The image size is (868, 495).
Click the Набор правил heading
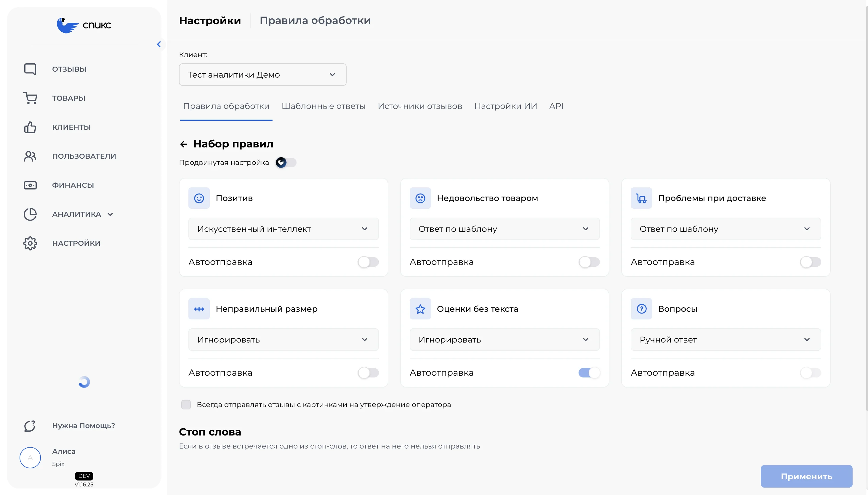point(233,144)
